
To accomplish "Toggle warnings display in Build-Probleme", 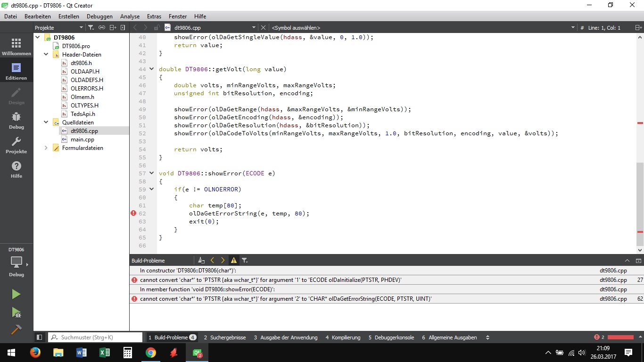I will click(x=233, y=260).
